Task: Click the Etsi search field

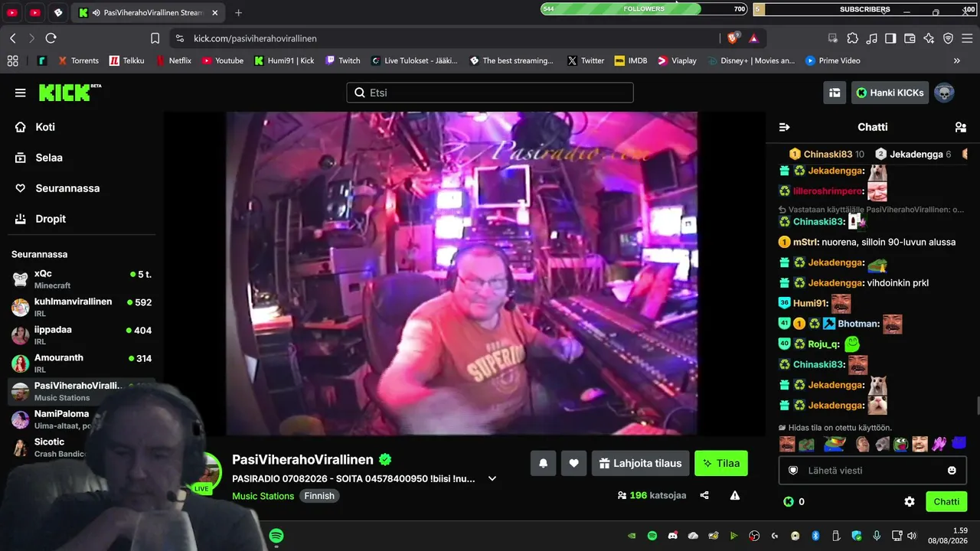Action: (x=490, y=93)
